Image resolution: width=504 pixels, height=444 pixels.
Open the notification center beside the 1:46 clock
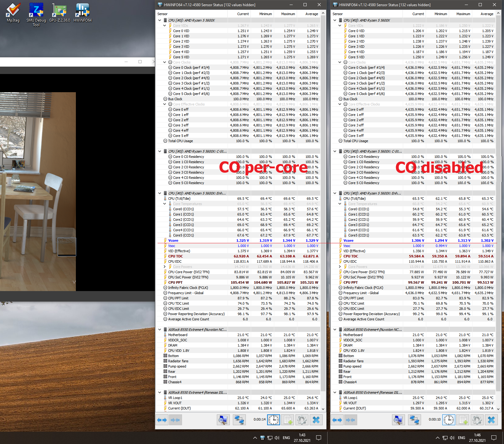click(x=494, y=438)
